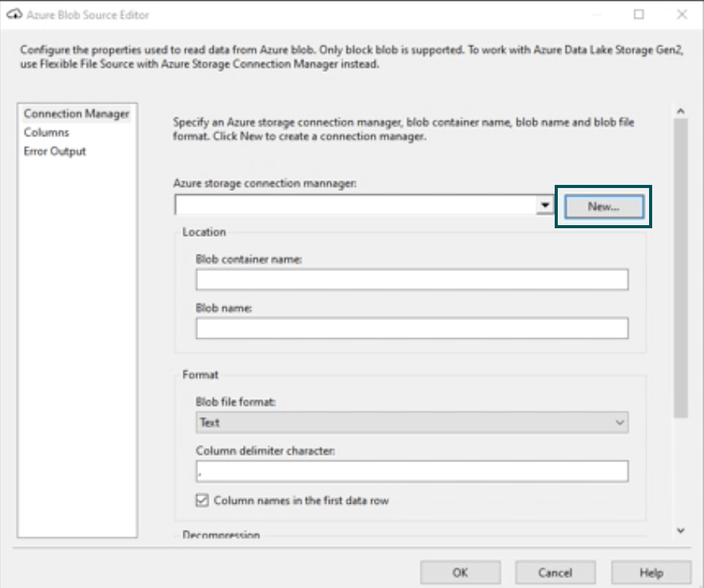Click the scrollbar down arrow
The height and width of the screenshot is (588, 704).
[681, 531]
